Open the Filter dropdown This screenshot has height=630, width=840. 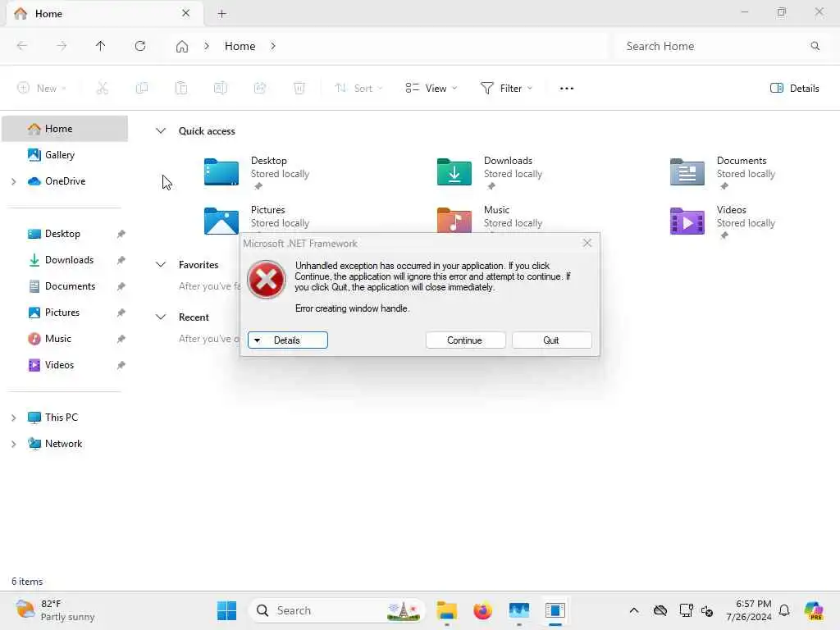(x=506, y=89)
